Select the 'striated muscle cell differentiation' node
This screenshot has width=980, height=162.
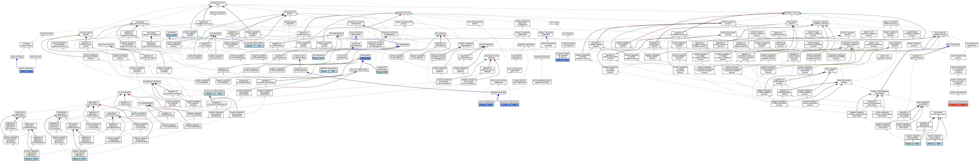(299, 57)
